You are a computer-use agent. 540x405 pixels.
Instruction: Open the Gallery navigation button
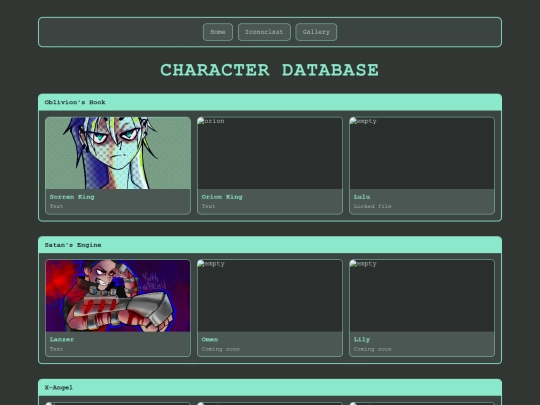coord(316,32)
